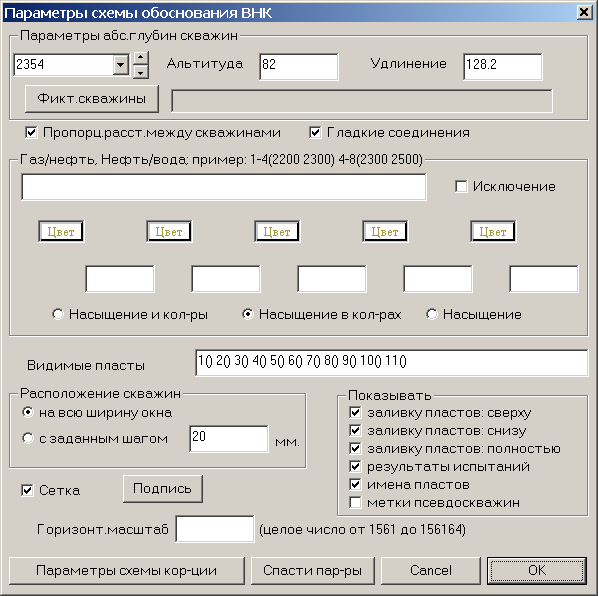Click the first empty box under Цвет buttons
The height and width of the screenshot is (596, 598).
tap(120, 279)
